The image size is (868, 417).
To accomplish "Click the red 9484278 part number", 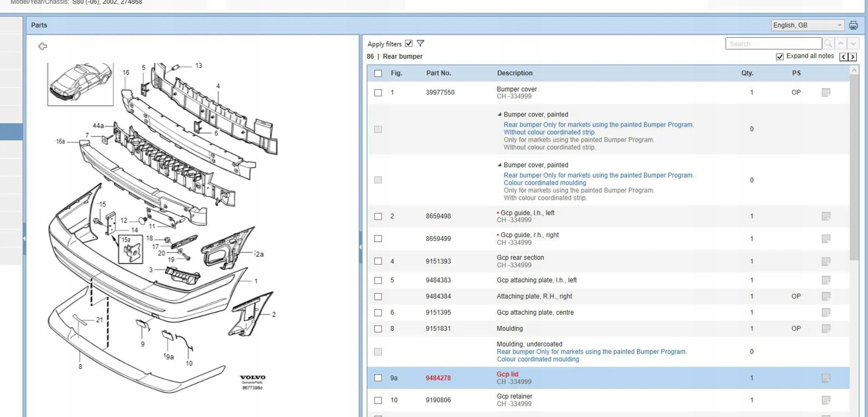I will coord(438,378).
